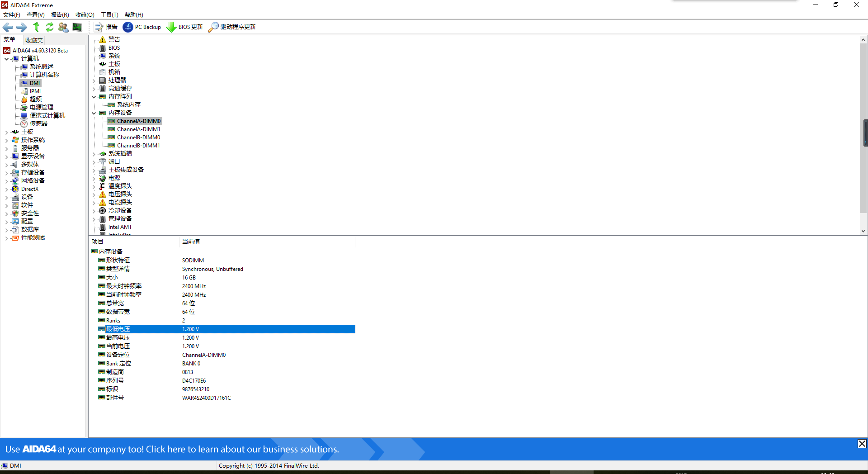Click 驱动程序更新 toolbar button
This screenshot has height=474, width=868.
pyautogui.click(x=232, y=27)
